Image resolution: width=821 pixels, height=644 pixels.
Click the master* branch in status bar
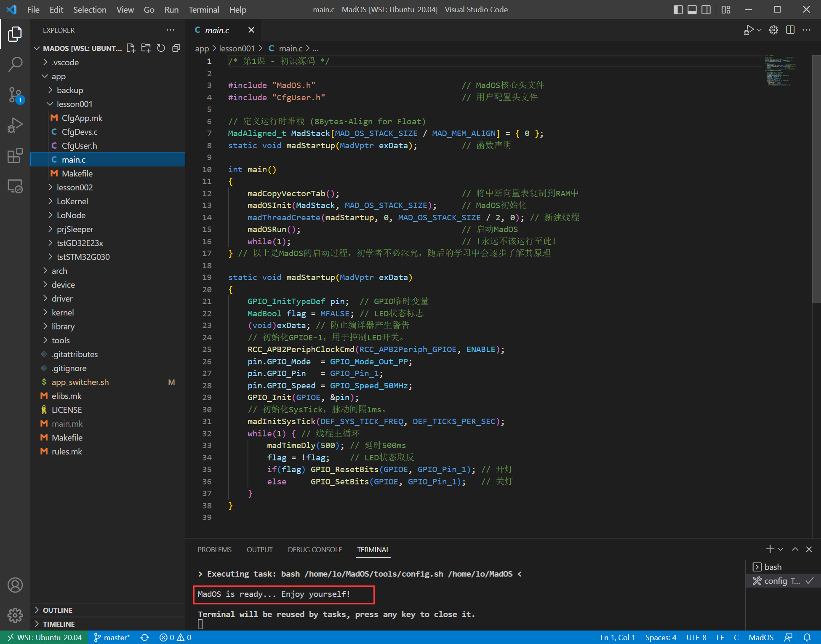112,637
